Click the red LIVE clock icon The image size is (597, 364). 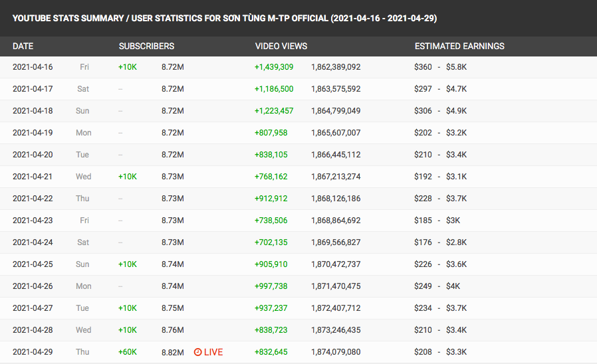[197, 352]
